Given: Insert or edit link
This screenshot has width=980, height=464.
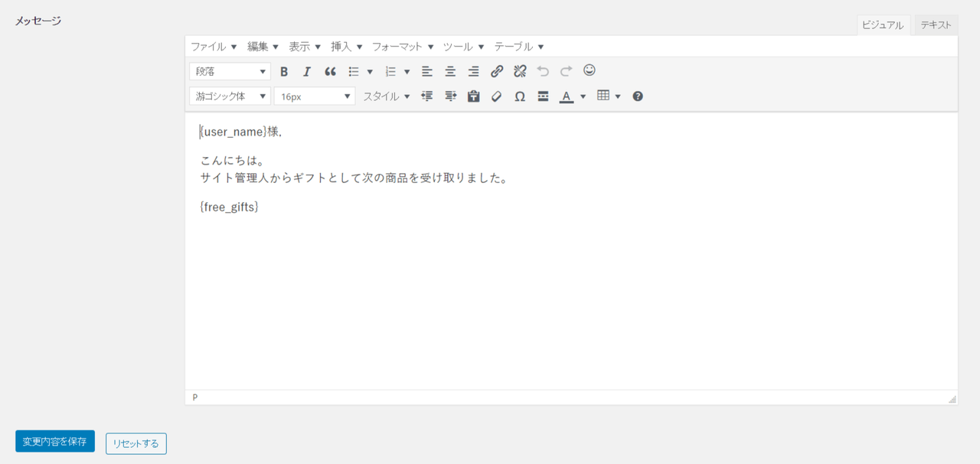Looking at the screenshot, I should 497,71.
